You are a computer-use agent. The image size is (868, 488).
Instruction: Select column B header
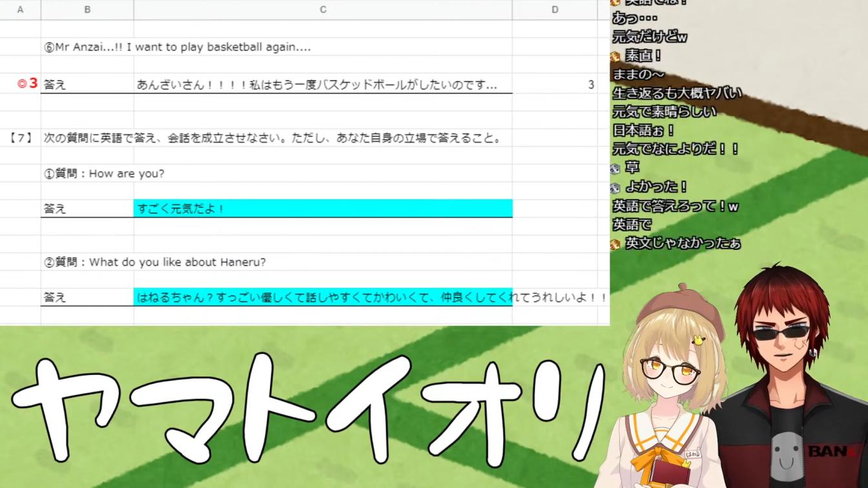click(x=87, y=9)
